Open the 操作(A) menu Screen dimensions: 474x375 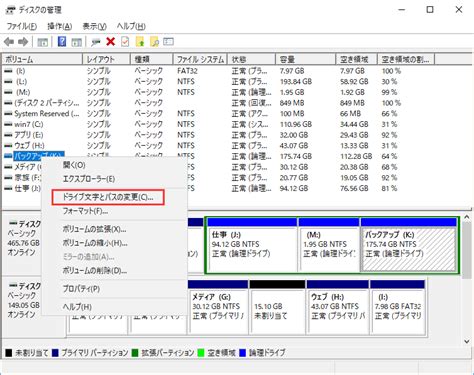click(x=60, y=26)
